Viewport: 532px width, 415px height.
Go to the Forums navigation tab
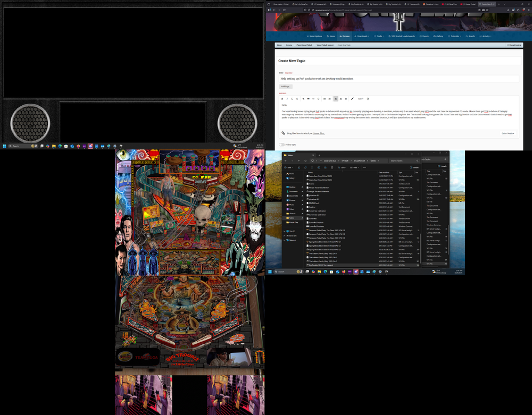(x=345, y=36)
